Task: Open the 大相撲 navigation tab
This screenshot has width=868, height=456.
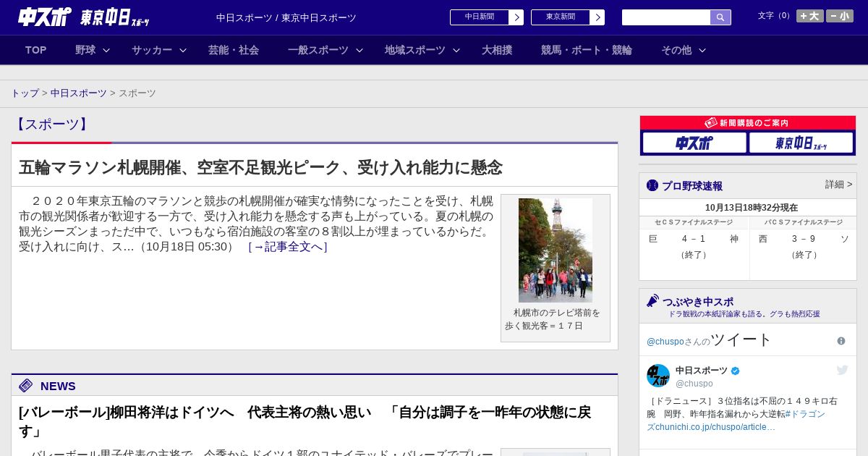Action: point(497,50)
